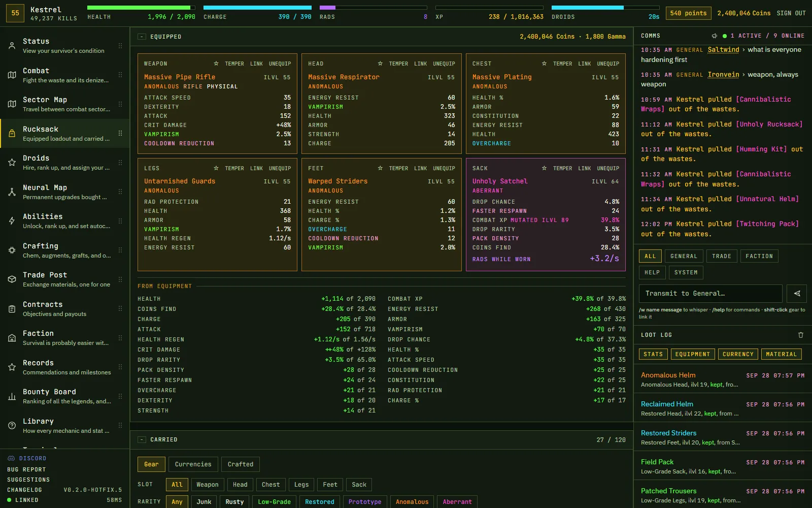The width and height of the screenshot is (812, 508).
Task: Select the HELP chat channel
Action: tap(652, 272)
